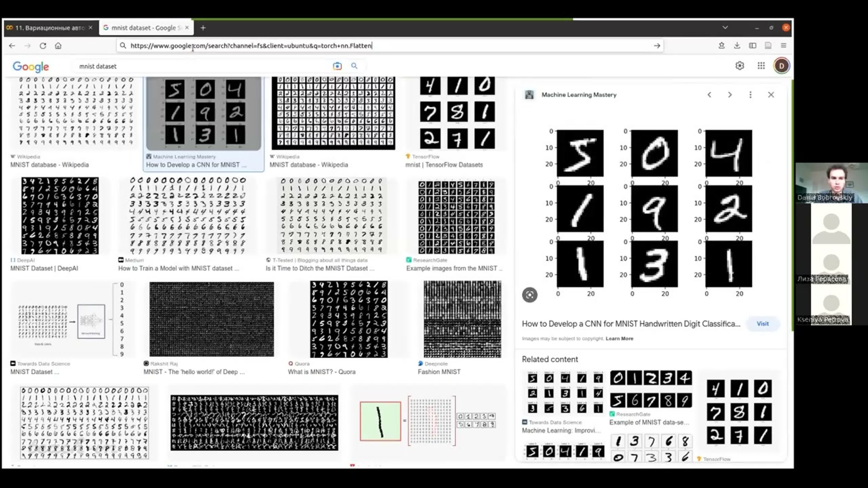The image size is (868, 488).
Task: Show next image in preview panel
Action: 730,95
